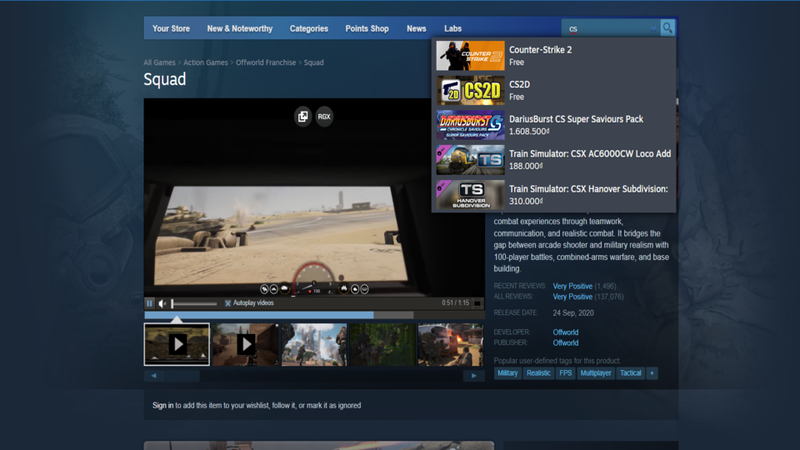Open Your Store menu
800x450 pixels.
click(x=171, y=29)
